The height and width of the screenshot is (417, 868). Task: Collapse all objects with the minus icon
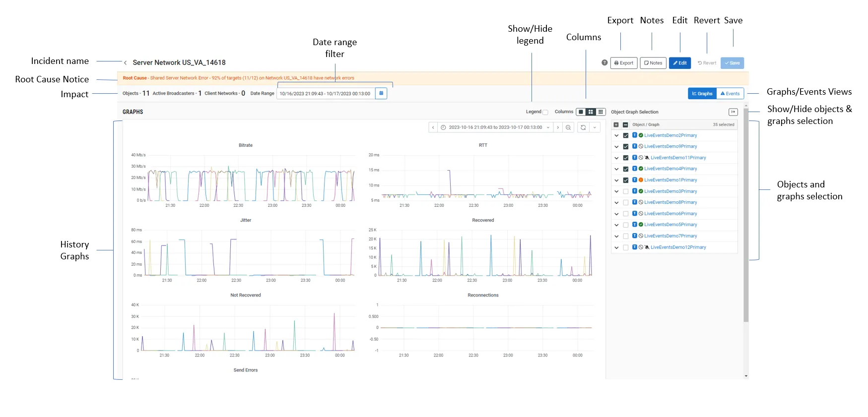tap(625, 125)
